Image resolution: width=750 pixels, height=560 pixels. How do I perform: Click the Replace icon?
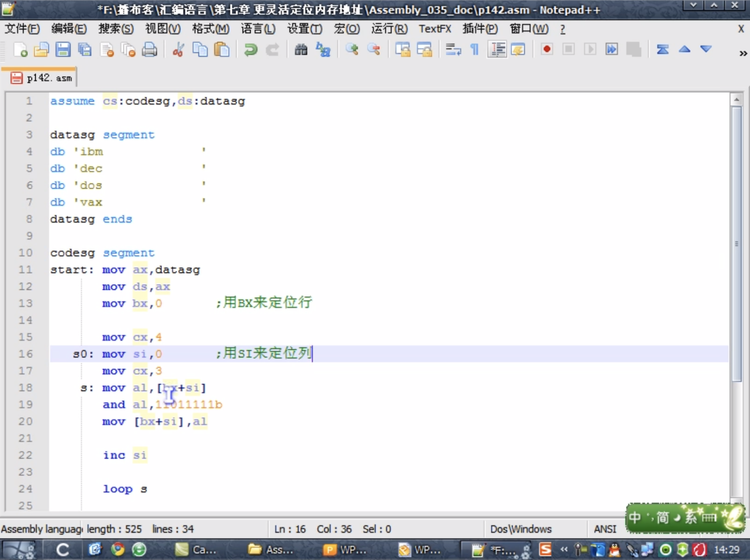(323, 50)
